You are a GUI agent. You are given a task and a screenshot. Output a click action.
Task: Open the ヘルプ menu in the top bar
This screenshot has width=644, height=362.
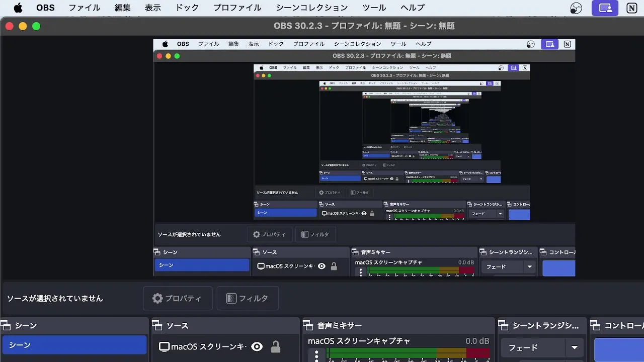(413, 8)
